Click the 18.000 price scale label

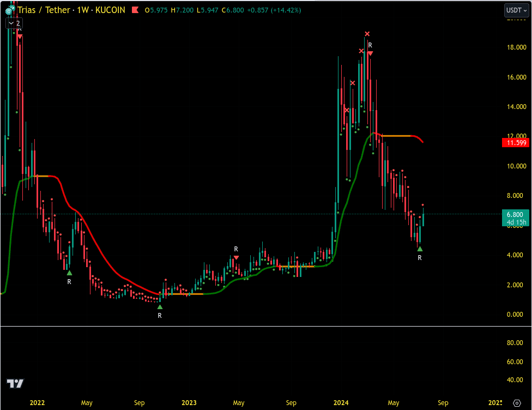516,47
